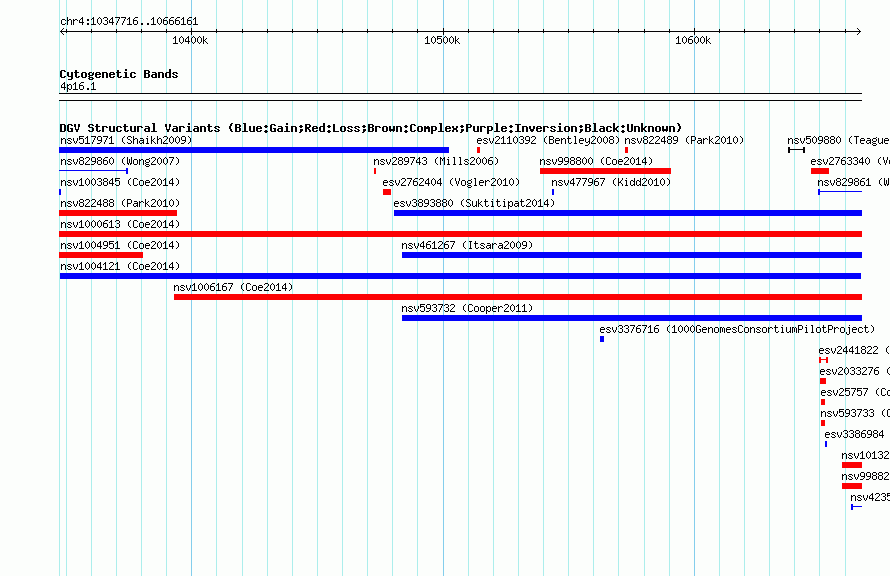This screenshot has height=576, width=890.
Task: Click the red bar under nsv1004951
Action: pyautogui.click(x=101, y=255)
